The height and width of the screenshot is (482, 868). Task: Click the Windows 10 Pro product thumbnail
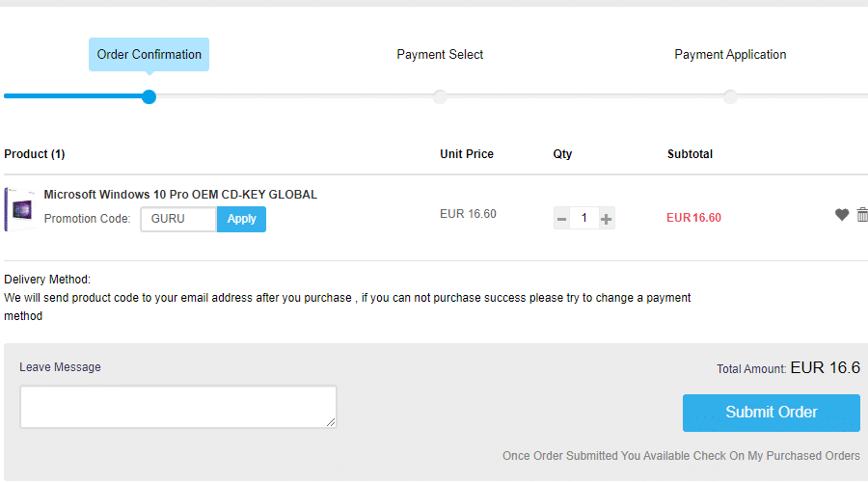coord(20,209)
